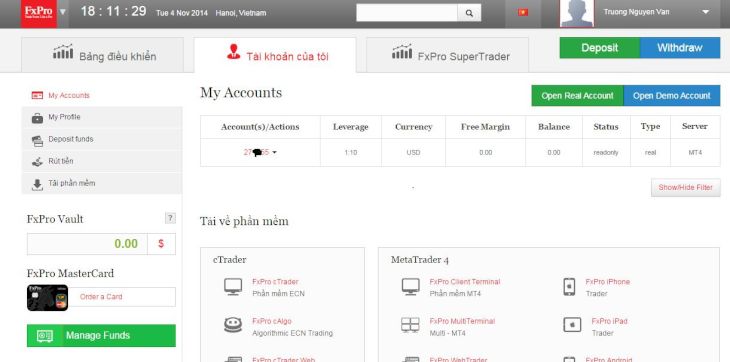Click the safe icon on Manage Funds

45,336
